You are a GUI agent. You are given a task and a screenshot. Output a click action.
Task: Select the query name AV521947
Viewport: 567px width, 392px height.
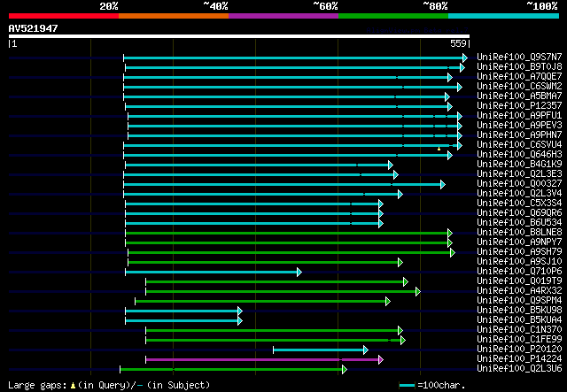34,28
